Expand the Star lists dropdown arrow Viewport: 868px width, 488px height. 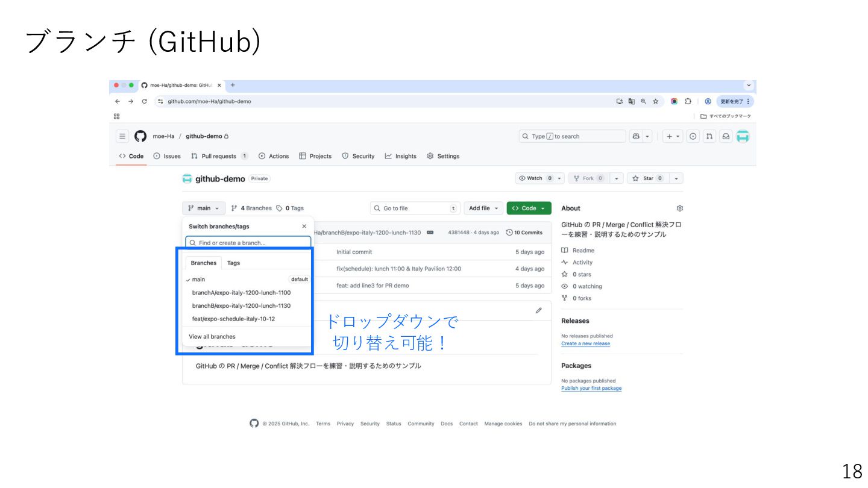point(676,178)
